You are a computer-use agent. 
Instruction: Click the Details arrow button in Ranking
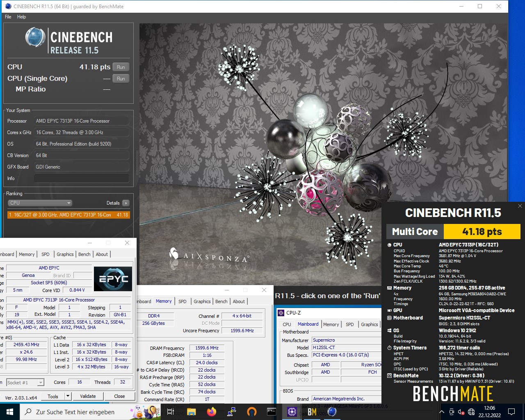(x=126, y=203)
